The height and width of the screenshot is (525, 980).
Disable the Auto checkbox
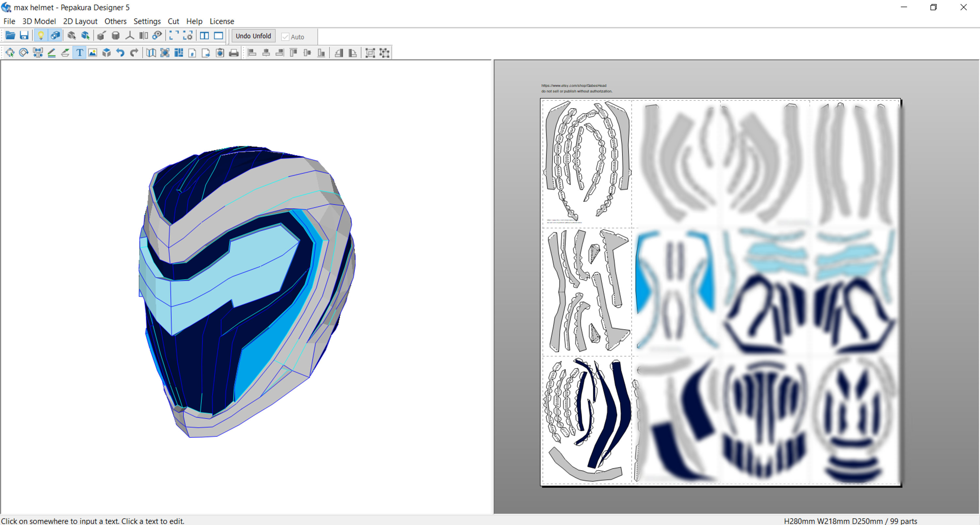pyautogui.click(x=285, y=37)
